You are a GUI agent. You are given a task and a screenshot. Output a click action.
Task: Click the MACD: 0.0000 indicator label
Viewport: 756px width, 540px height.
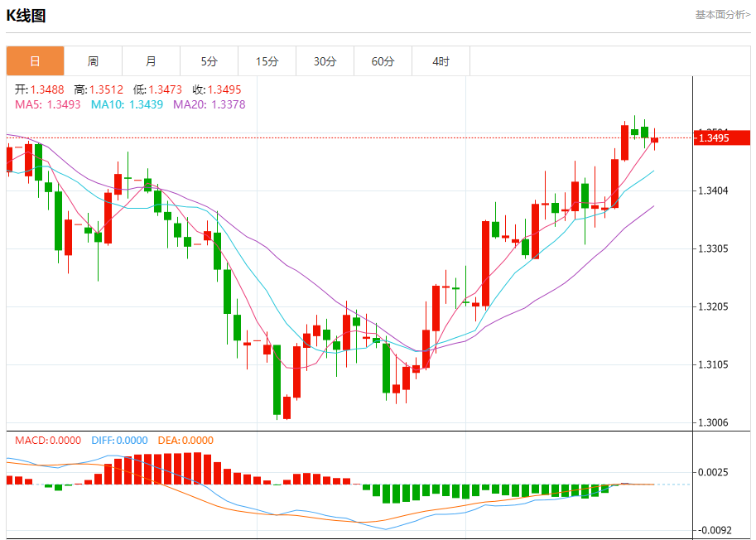48,441
